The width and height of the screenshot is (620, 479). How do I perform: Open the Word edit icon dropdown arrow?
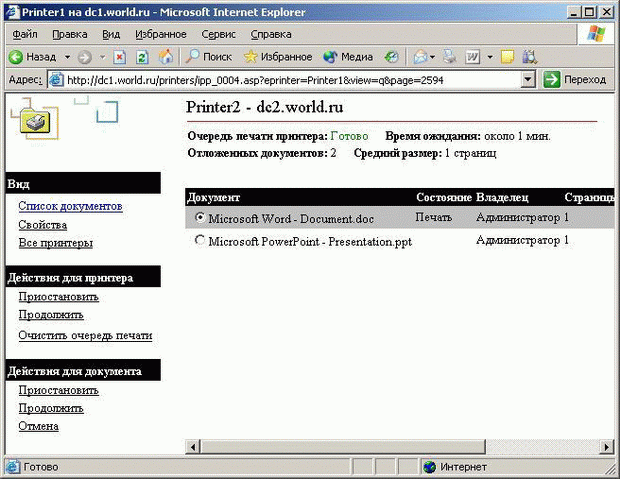tap(490, 57)
